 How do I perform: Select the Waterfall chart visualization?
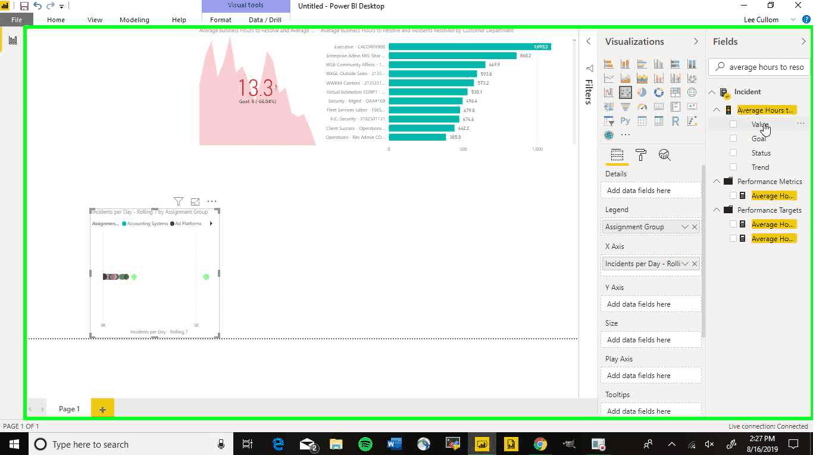point(608,92)
